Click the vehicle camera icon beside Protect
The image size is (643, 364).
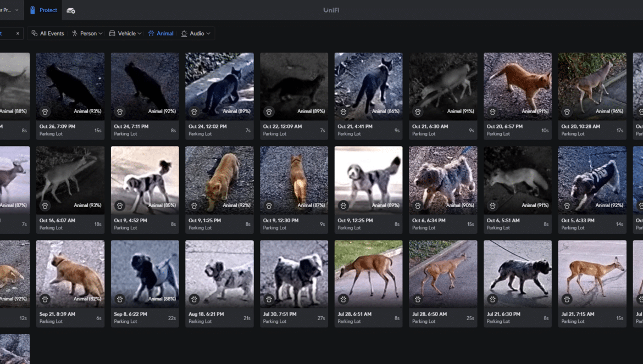coord(71,10)
